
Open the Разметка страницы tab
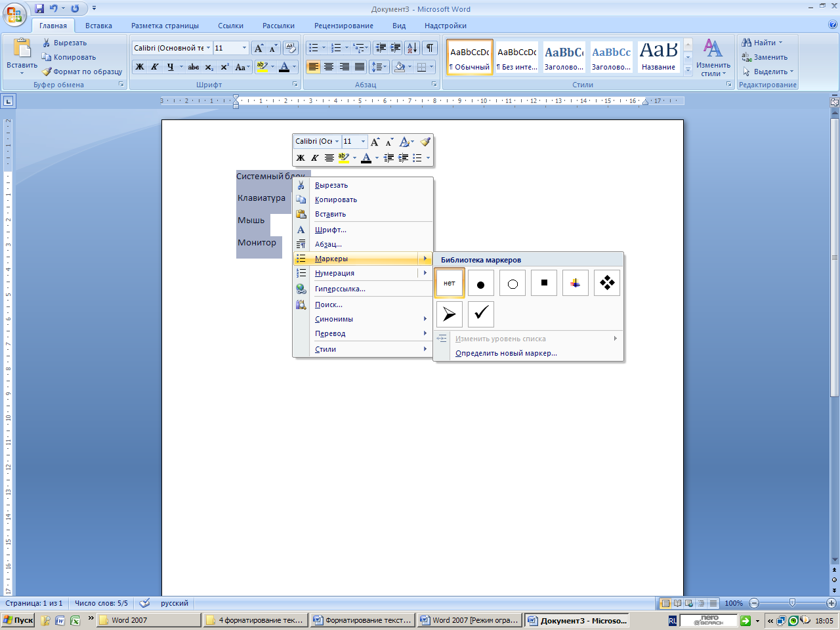pos(165,26)
